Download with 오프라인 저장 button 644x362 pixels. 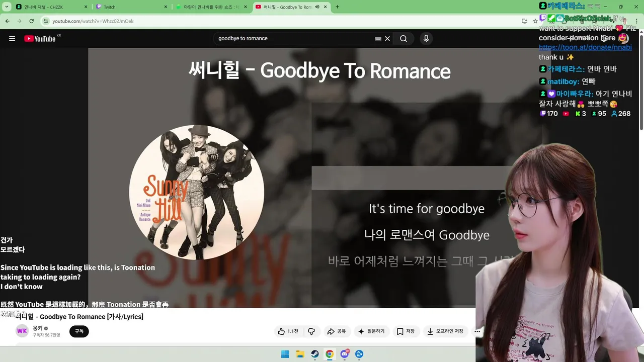pos(445,331)
